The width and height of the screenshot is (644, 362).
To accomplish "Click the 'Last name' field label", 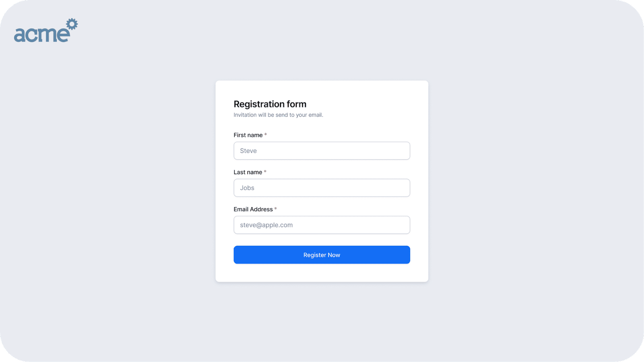I will (x=248, y=172).
